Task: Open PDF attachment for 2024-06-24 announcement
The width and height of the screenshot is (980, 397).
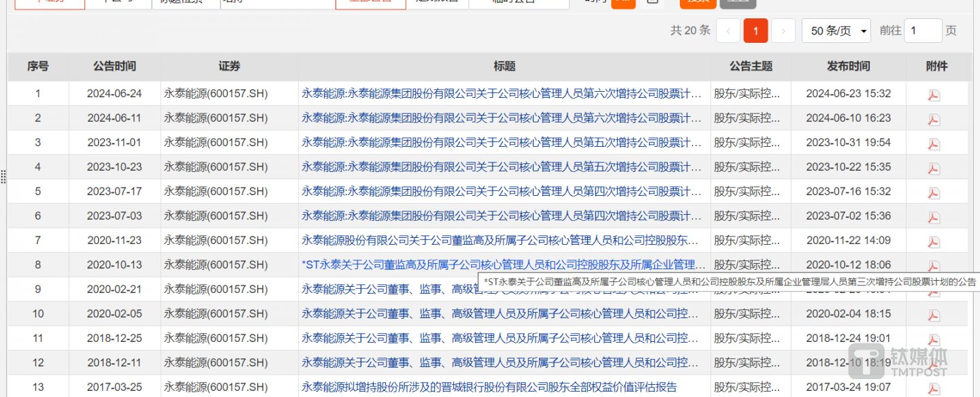Action: click(x=934, y=94)
